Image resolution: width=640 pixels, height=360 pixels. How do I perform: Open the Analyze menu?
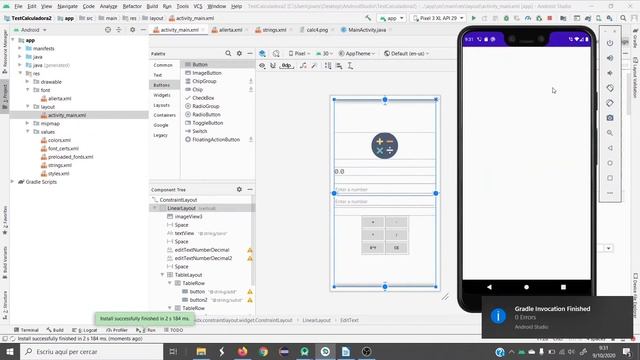108,7
